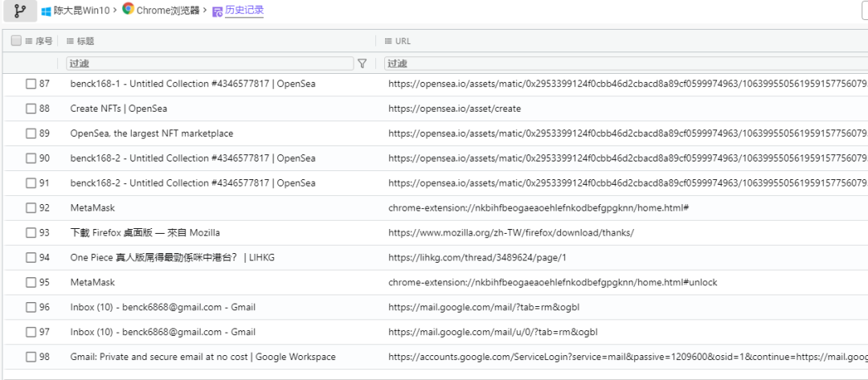Select 'Gmail: Private and secure email' title
868x380 pixels.
pos(203,357)
